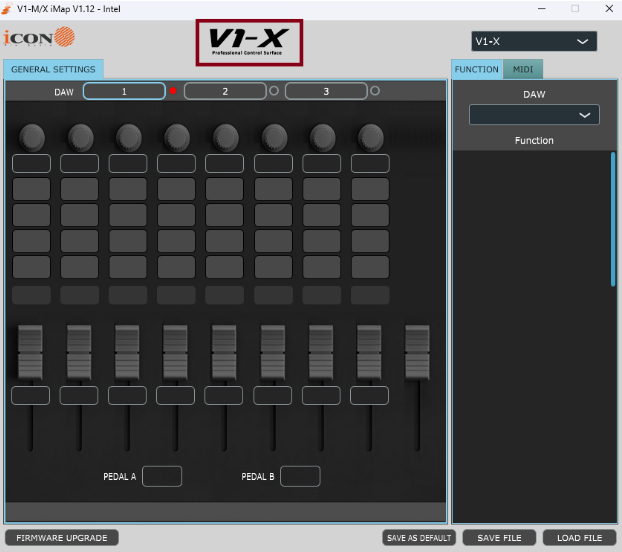The width and height of the screenshot is (622, 552).
Task: Switch to the MIDI tab
Action: [x=523, y=69]
